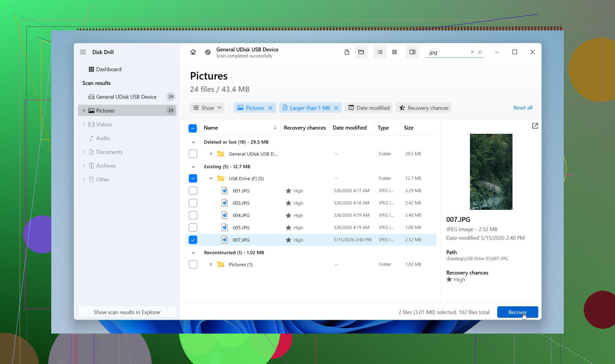
Task: Click the scan completed checkmark icon
Action: pos(208,52)
